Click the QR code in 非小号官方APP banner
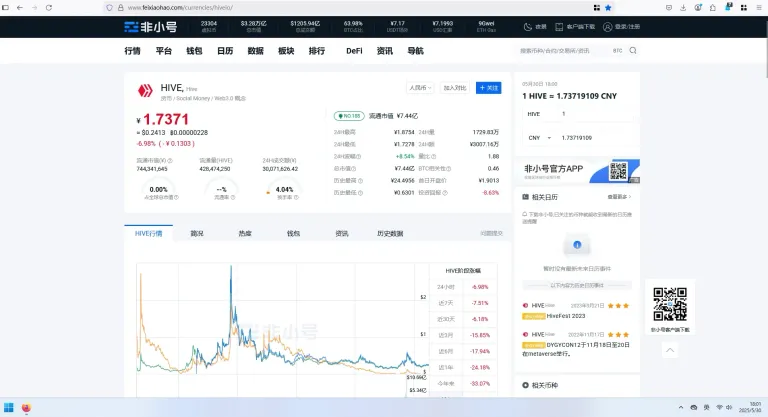 pos(618,171)
